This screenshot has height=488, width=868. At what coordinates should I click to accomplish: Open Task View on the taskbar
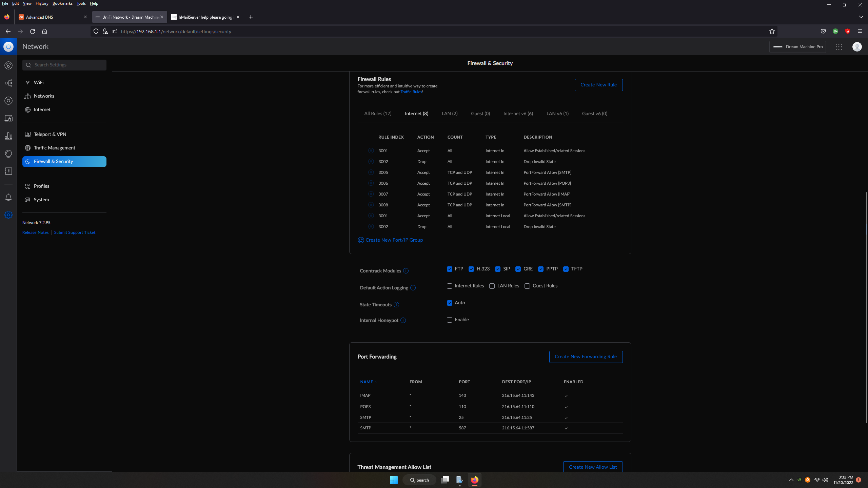point(445,480)
